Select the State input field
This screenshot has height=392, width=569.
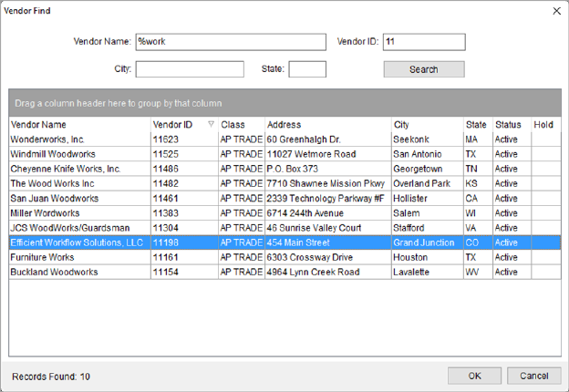(x=307, y=69)
